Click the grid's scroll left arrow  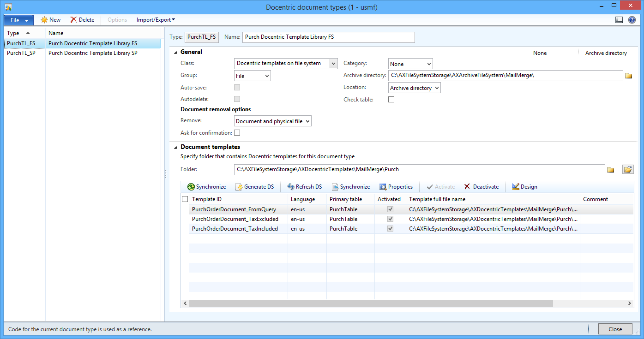tap(185, 303)
